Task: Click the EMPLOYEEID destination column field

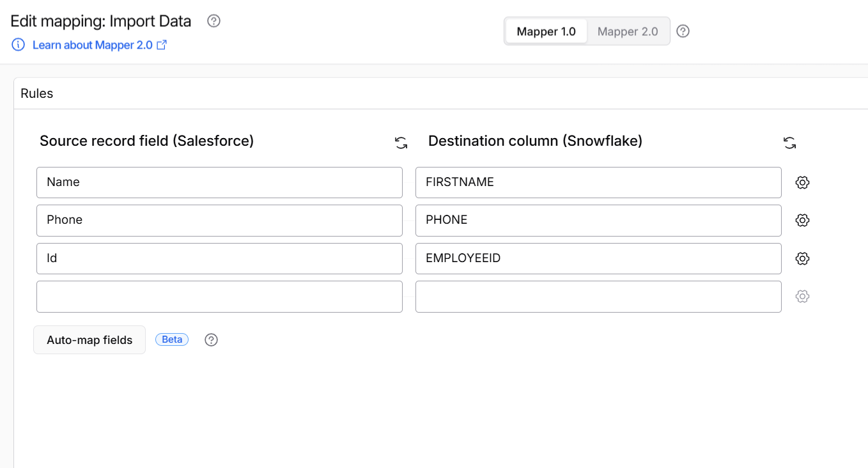Action: point(598,259)
